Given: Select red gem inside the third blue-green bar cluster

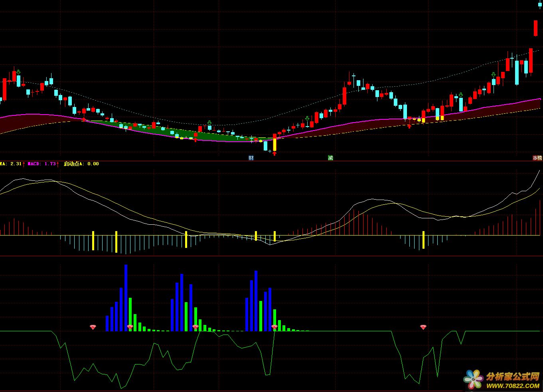Looking at the screenshot, I should [274, 327].
